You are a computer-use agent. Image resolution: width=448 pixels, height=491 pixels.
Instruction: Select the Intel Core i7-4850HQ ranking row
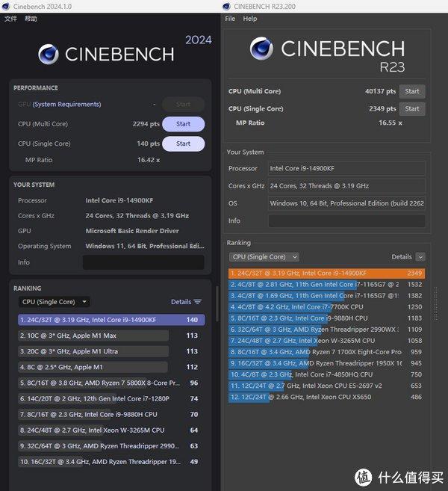point(326,375)
